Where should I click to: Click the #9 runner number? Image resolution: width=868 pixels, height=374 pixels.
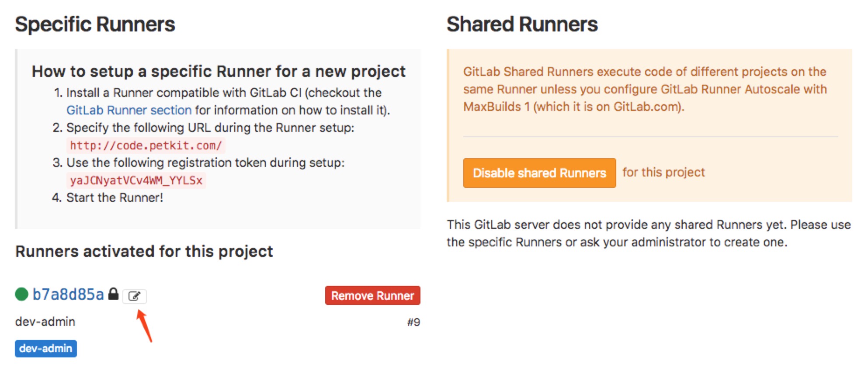[x=413, y=322]
